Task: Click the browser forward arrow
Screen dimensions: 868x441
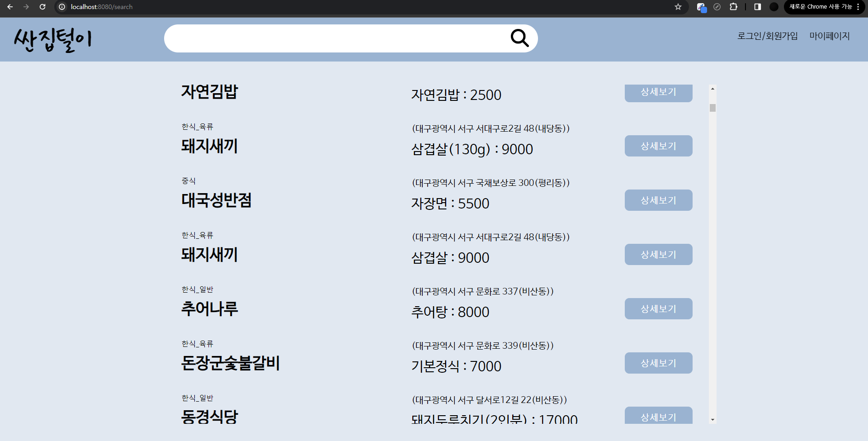Action: [x=26, y=7]
